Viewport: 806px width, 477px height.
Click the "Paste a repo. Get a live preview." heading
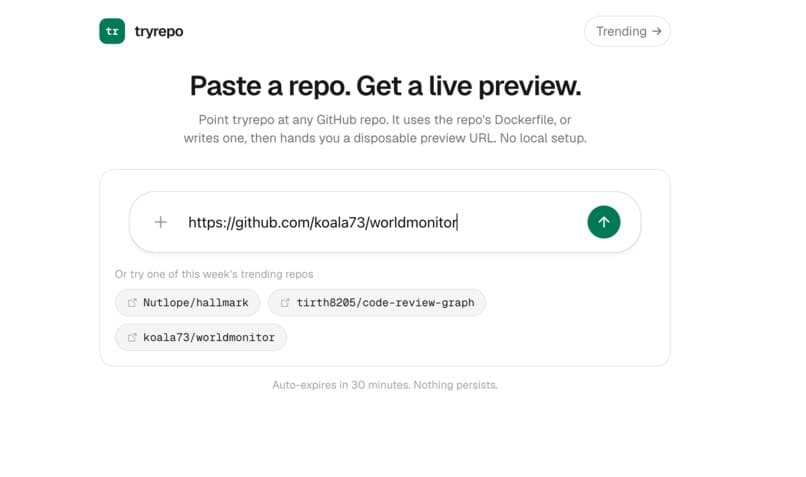(385, 86)
